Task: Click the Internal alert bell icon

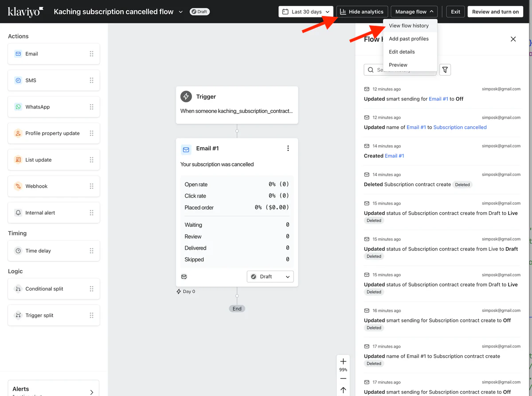Action: coord(18,213)
